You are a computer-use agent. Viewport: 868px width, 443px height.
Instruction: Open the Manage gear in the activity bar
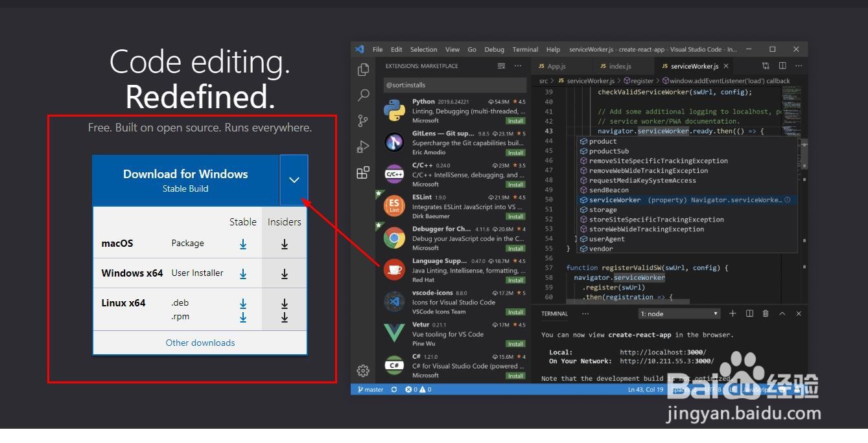pyautogui.click(x=363, y=371)
